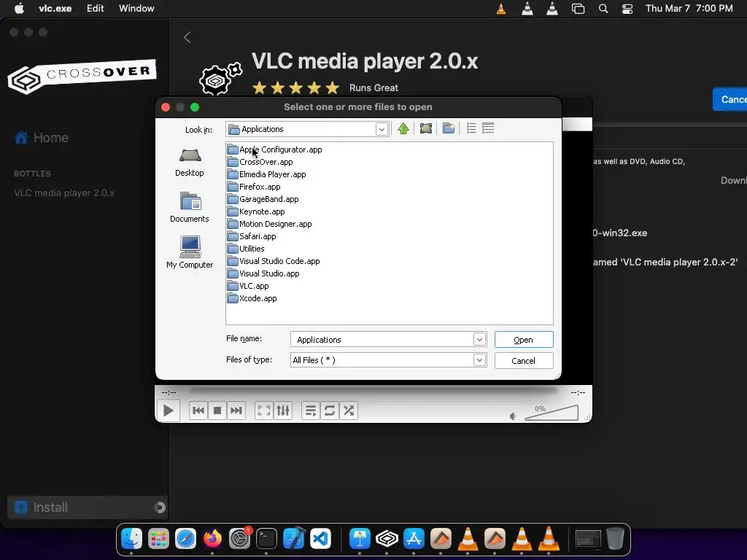This screenshot has width=747, height=560.
Task: Open VLC extended settings (equalizer icon)
Action: 283,411
